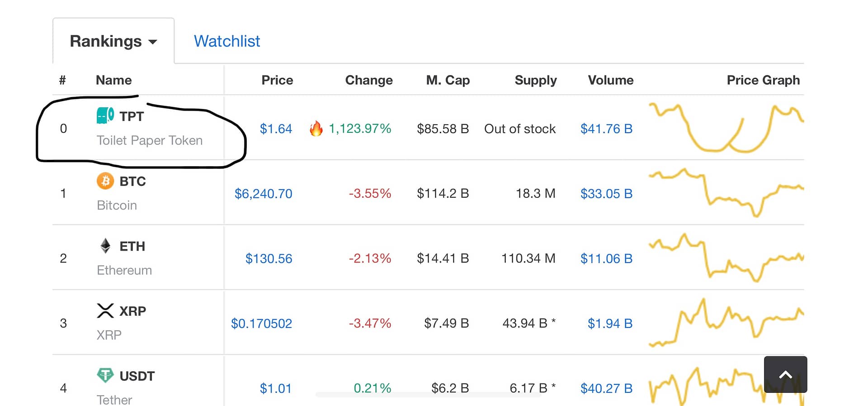The width and height of the screenshot is (868, 406).
Task: Click the fire icon beside 1,123.97%
Action: coord(316,129)
